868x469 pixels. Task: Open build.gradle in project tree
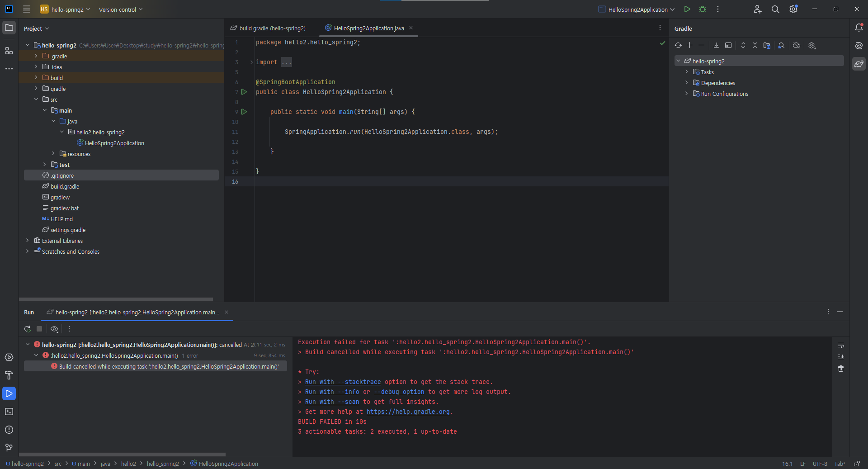[x=65, y=186]
